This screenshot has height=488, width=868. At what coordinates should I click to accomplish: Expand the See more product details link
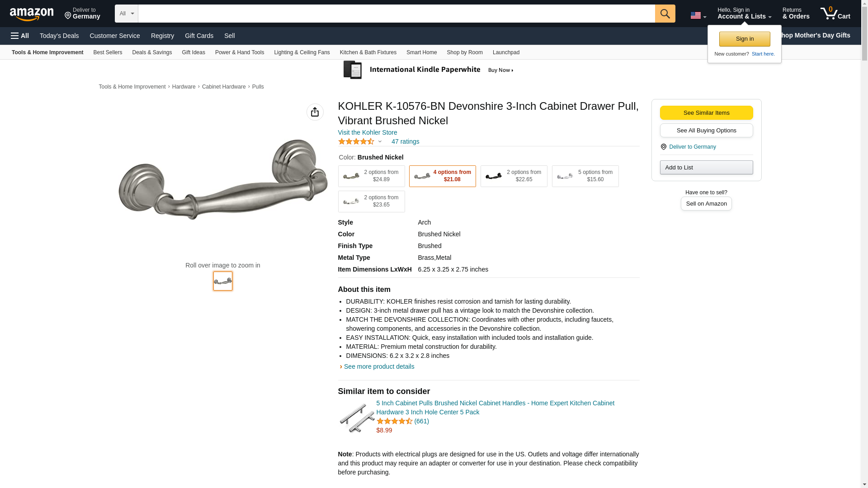tap(379, 366)
